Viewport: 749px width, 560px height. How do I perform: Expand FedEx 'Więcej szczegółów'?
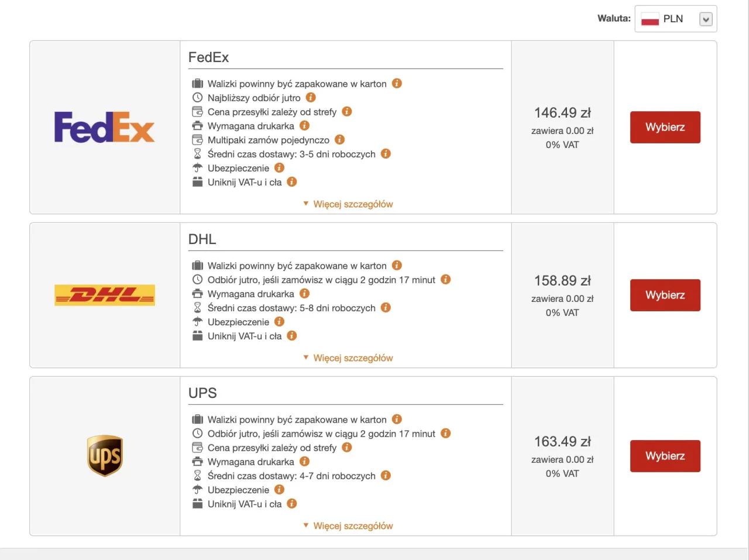(x=348, y=204)
